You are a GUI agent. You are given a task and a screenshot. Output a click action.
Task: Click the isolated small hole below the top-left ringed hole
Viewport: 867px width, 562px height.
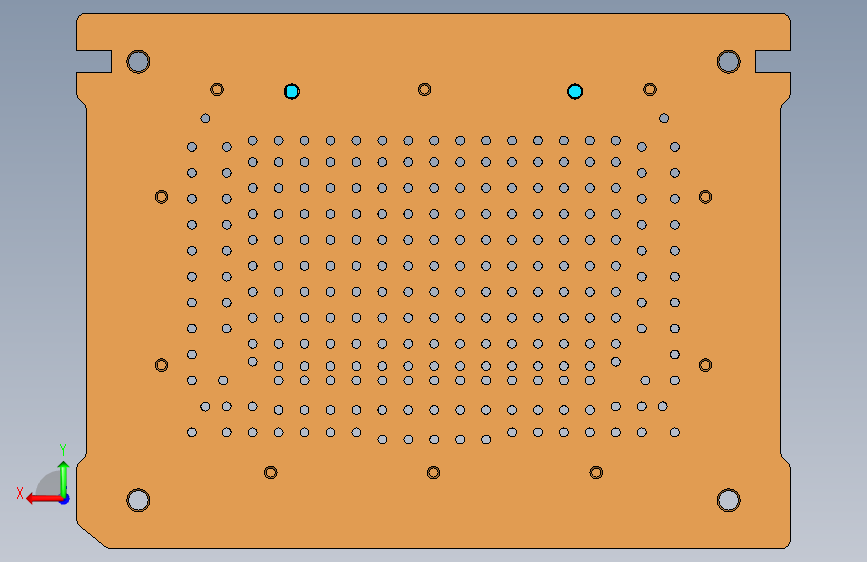205,118
